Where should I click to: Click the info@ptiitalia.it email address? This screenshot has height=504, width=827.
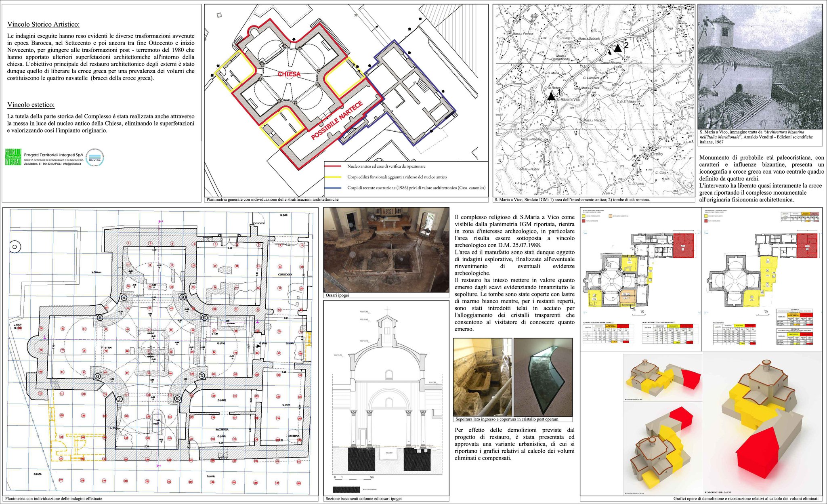coord(72,164)
